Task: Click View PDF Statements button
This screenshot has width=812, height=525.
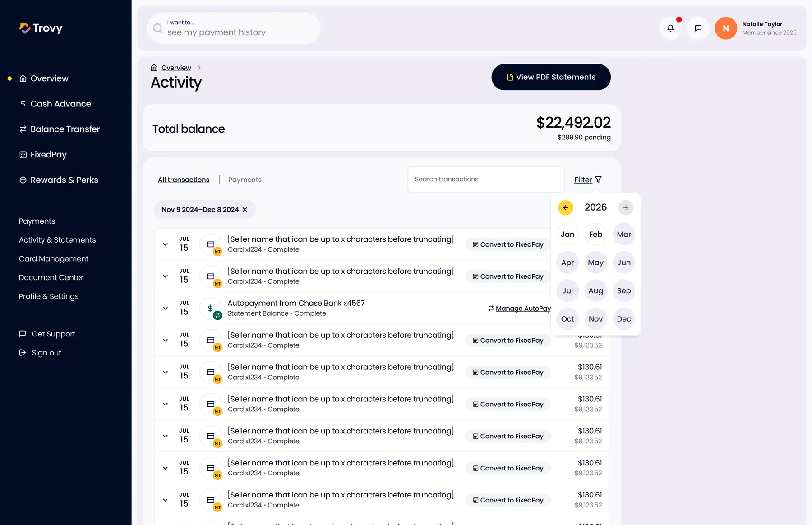Action: tap(551, 77)
